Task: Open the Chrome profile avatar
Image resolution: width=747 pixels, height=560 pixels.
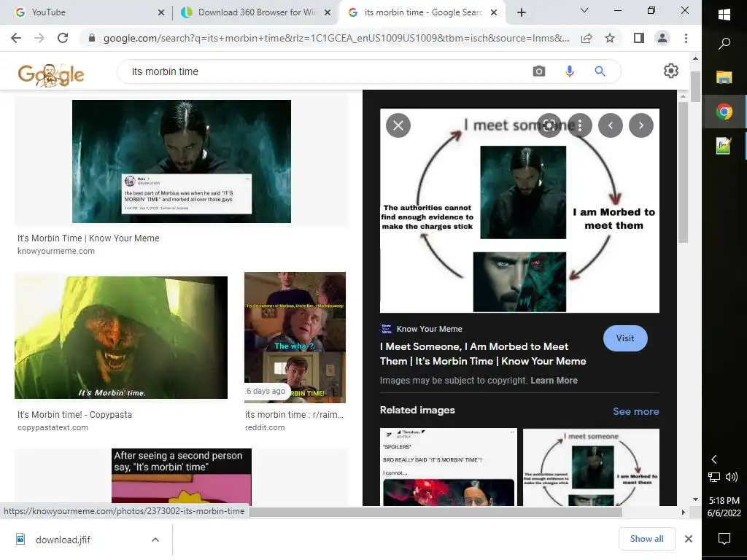Action: click(x=662, y=38)
